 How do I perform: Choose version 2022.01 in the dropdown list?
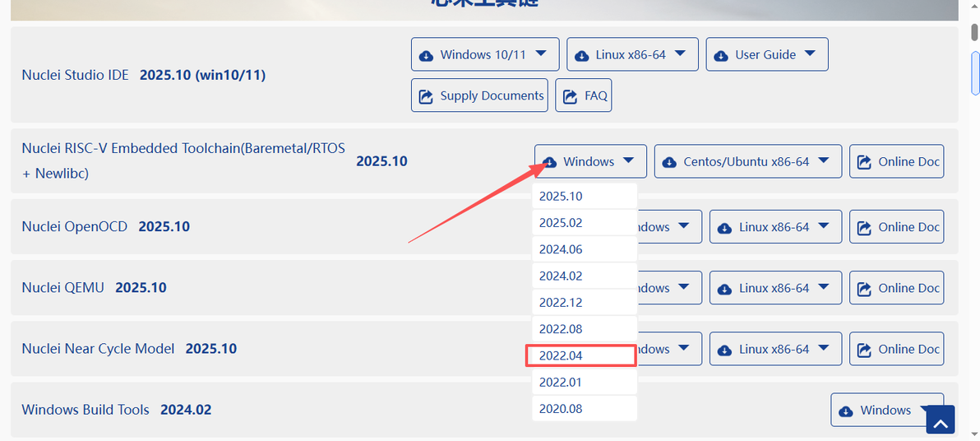coord(585,382)
